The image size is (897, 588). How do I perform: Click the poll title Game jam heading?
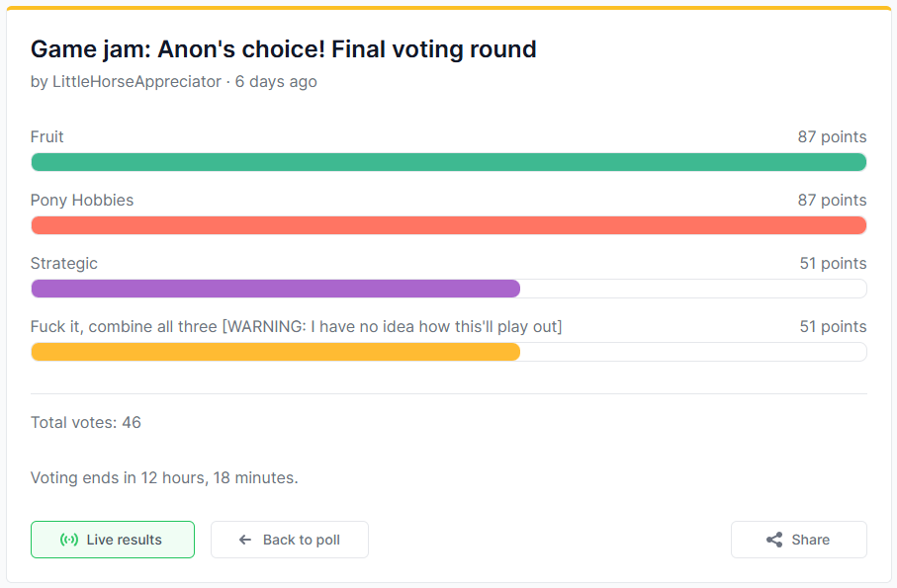(283, 48)
